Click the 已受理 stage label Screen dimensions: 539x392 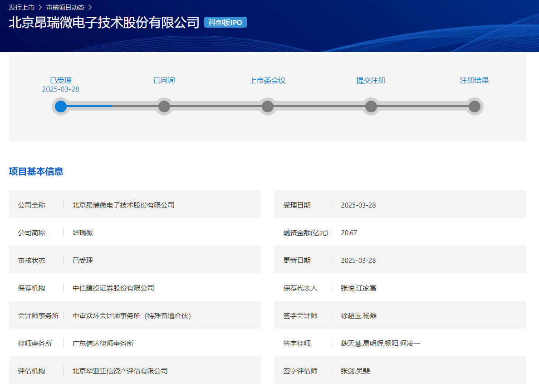(61, 81)
